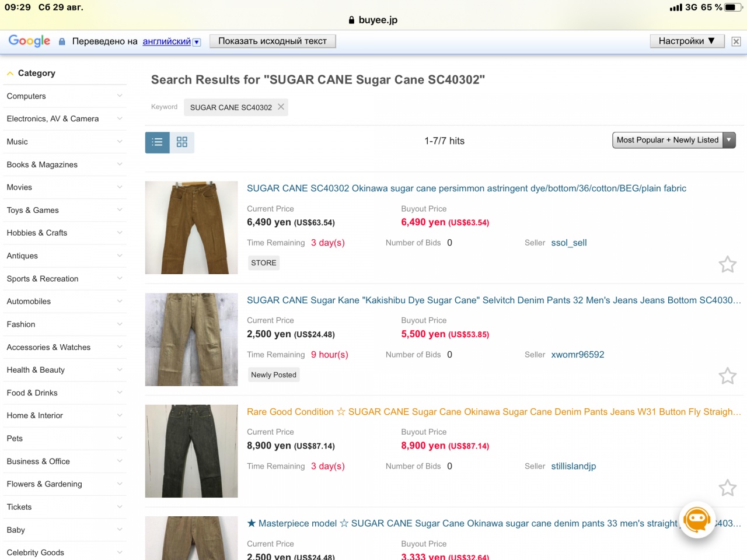
Task: Open the Health & Beauty category
Action: 65,370
